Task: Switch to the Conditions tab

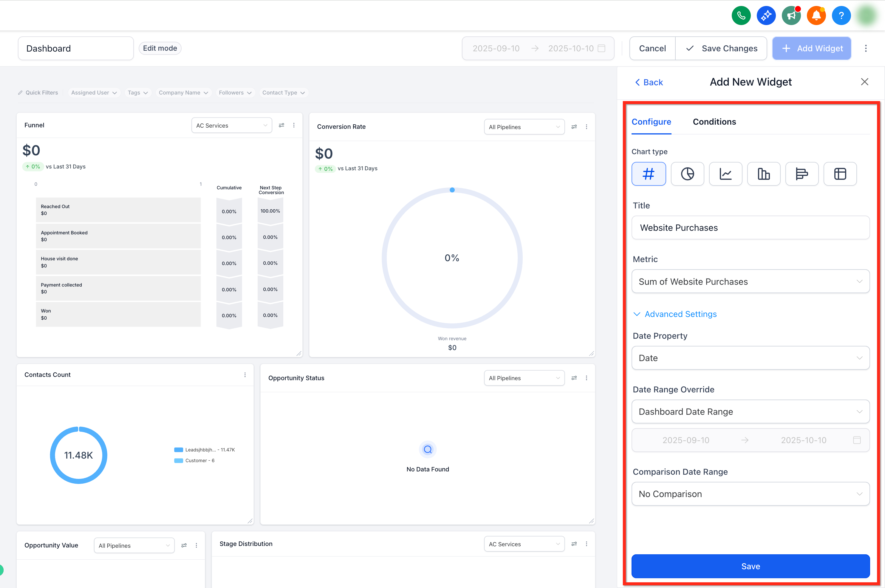Action: (x=714, y=121)
